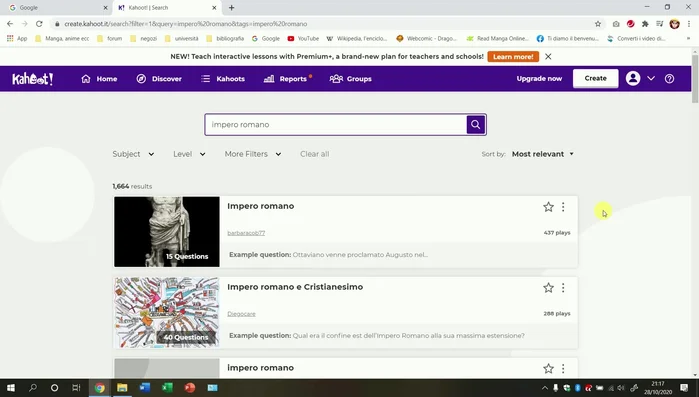Open the App bookmarks shortcut

click(17, 39)
